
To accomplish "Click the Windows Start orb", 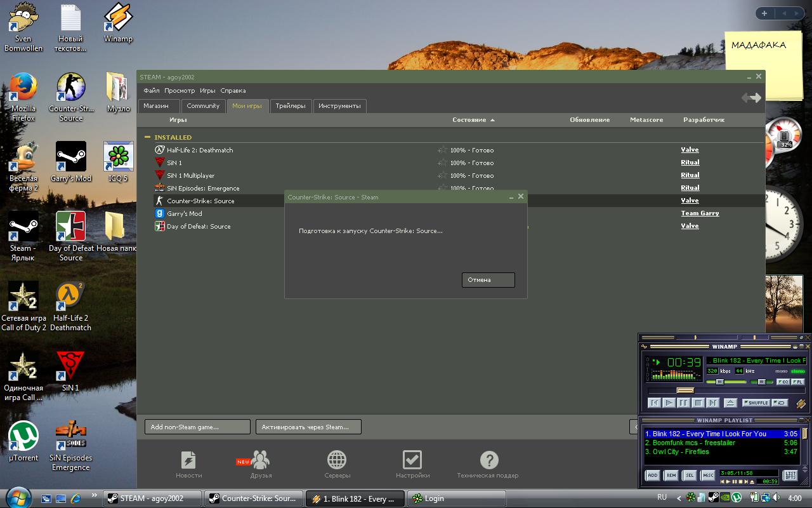I will (x=18, y=497).
